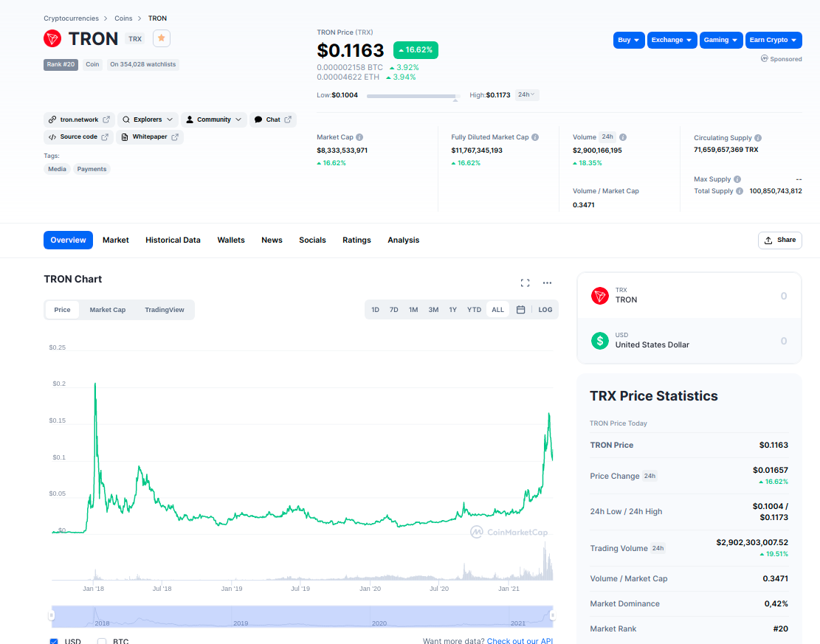Click Fully Diluted Market Cap info icon
Image resolution: width=820 pixels, height=644 pixels.
click(535, 137)
